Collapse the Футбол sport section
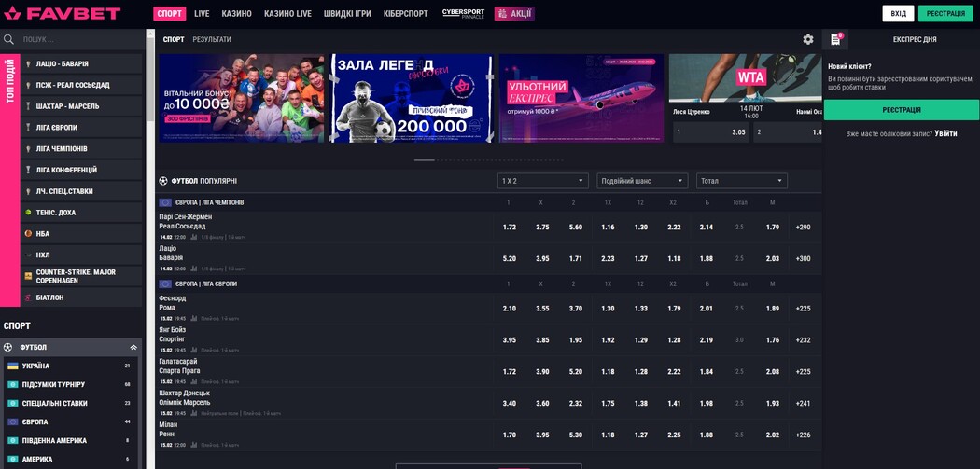The image size is (980, 469). point(133,347)
